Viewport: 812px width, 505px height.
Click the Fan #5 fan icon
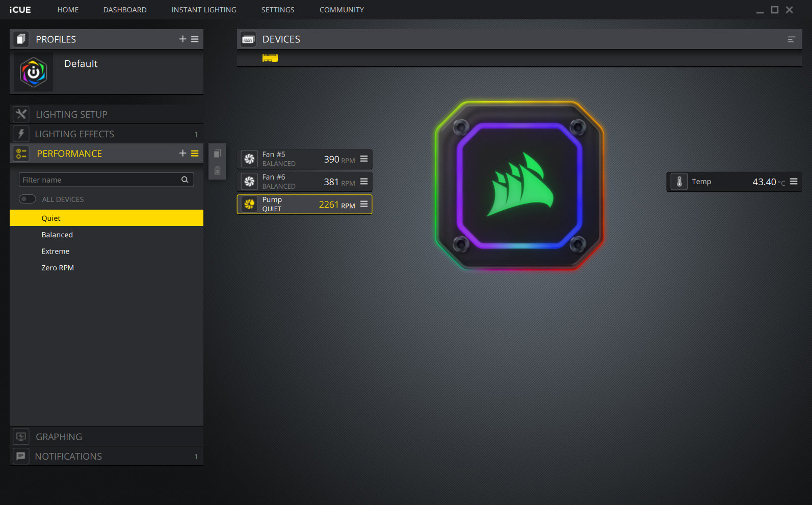[249, 159]
